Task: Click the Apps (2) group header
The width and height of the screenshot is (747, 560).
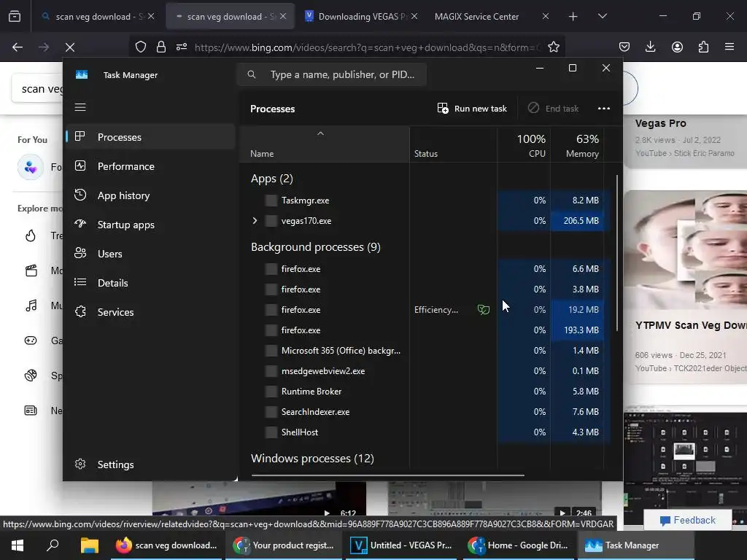Action: tap(272, 179)
